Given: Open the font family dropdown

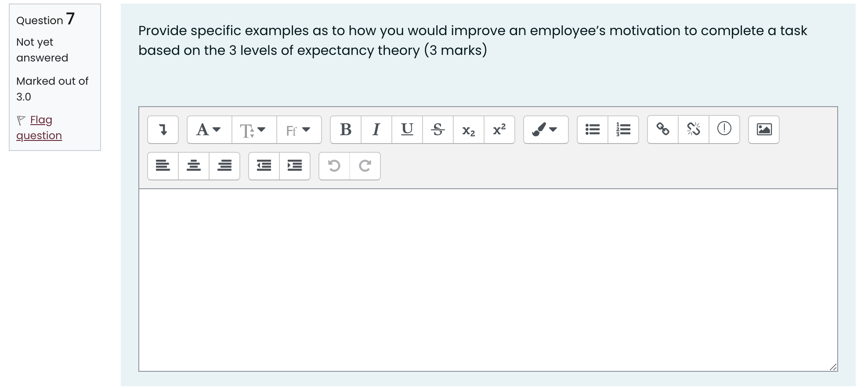Looking at the screenshot, I should coord(299,129).
